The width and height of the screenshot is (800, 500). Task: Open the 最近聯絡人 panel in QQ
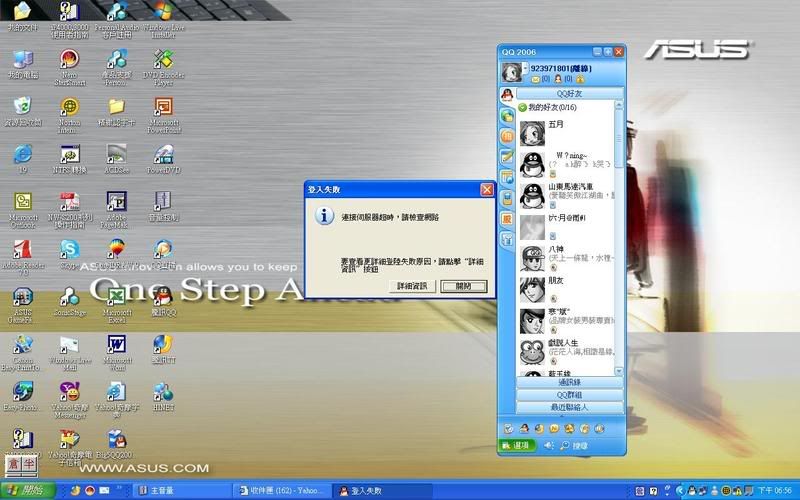click(569, 408)
